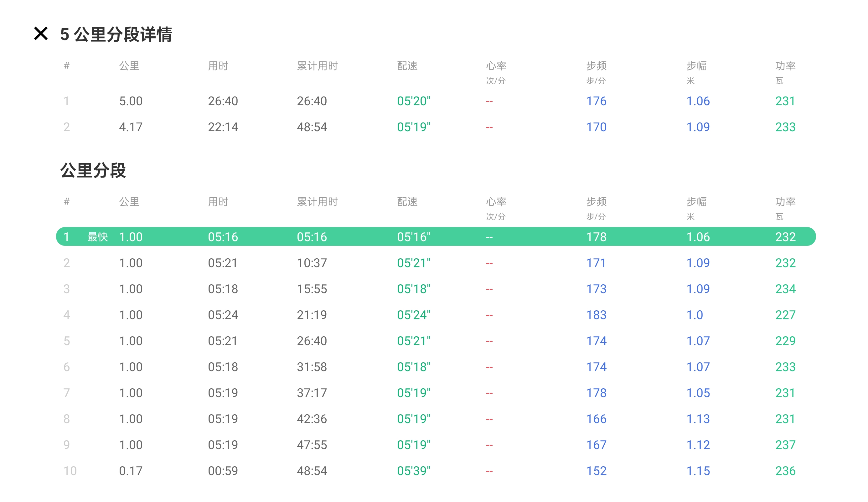Click the 公里分段 section heading
The image size is (868, 502).
pos(93,171)
